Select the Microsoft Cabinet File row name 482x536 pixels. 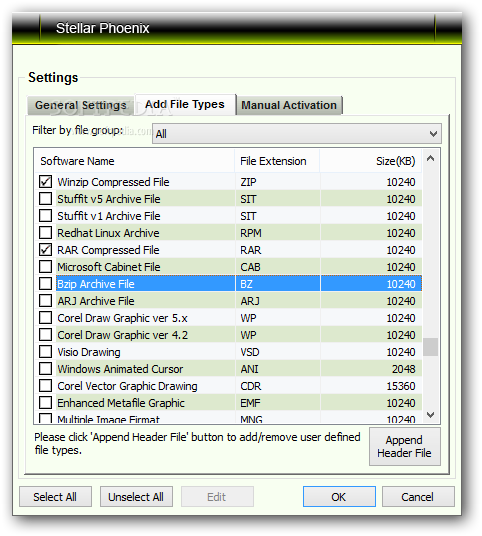[109, 267]
